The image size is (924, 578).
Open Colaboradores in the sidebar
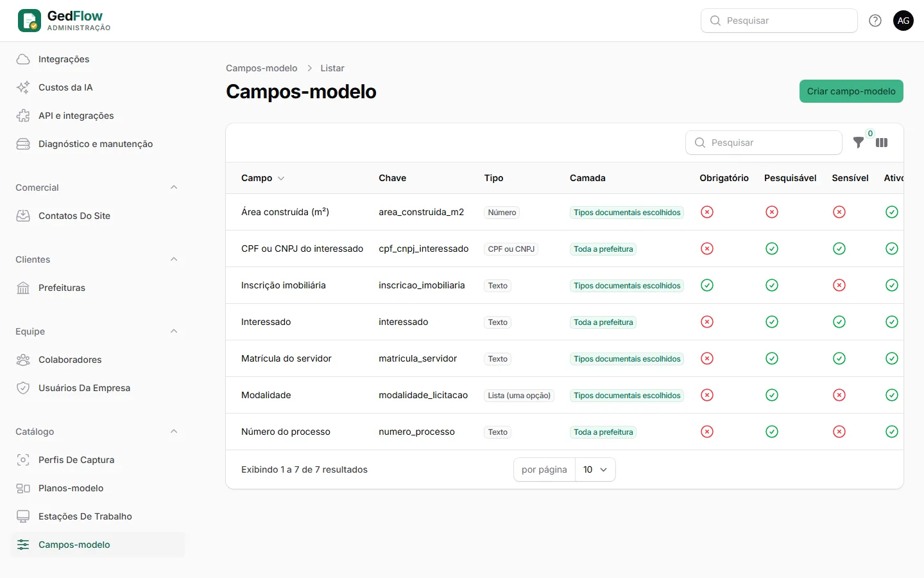coord(98,360)
